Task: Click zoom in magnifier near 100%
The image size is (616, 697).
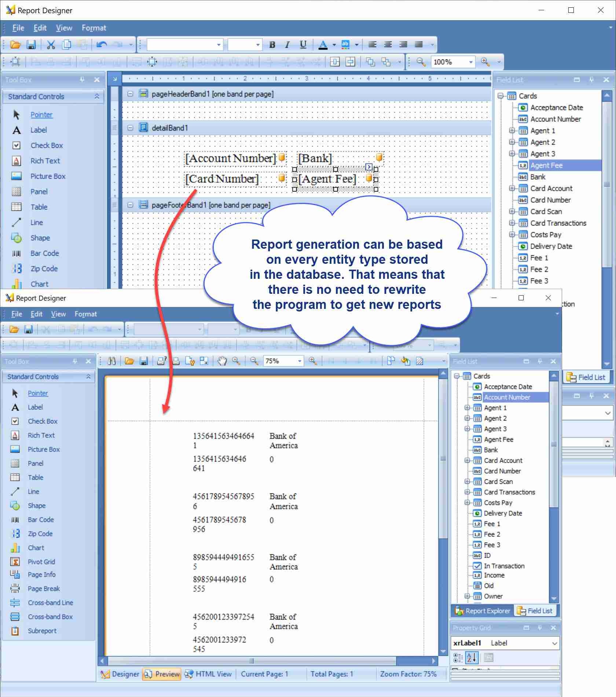Action: click(x=485, y=62)
